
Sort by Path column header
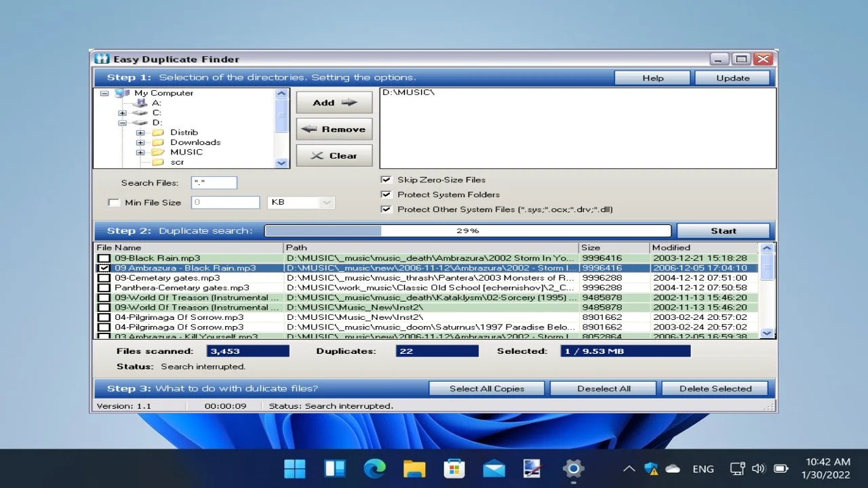pyautogui.click(x=431, y=247)
